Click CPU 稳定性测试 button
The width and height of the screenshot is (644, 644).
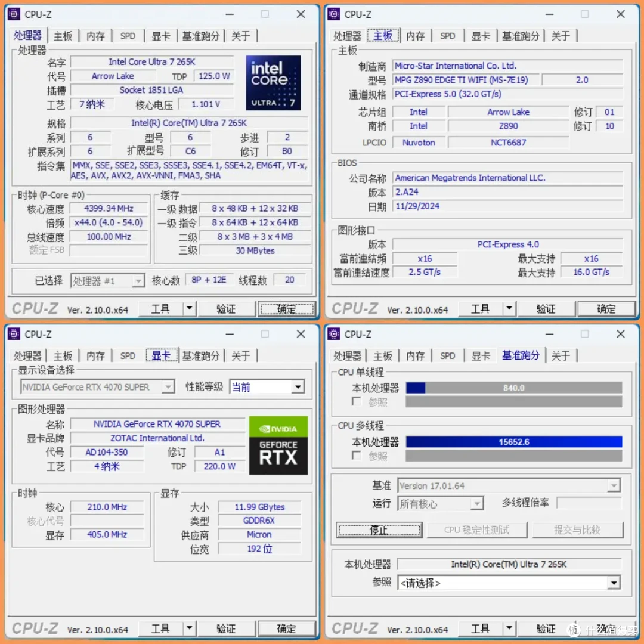477,530
